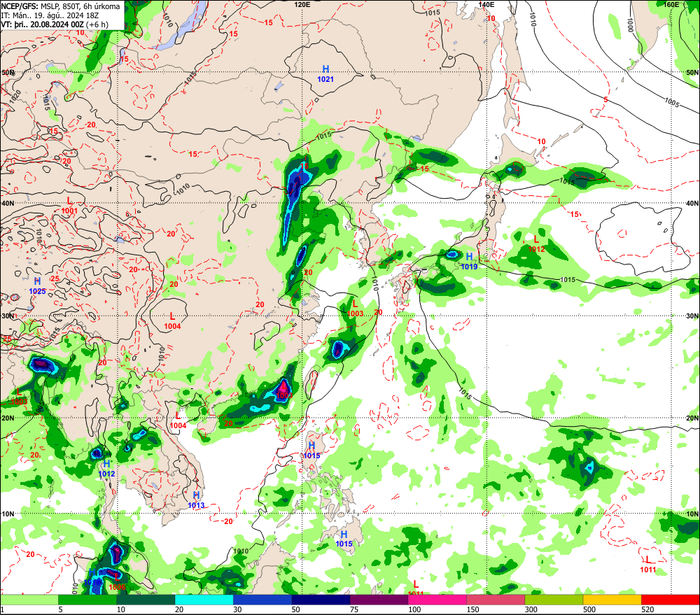Image resolution: width=700 pixels, height=615 pixels.
Task: Click the legend value 100
Action: coord(414,609)
